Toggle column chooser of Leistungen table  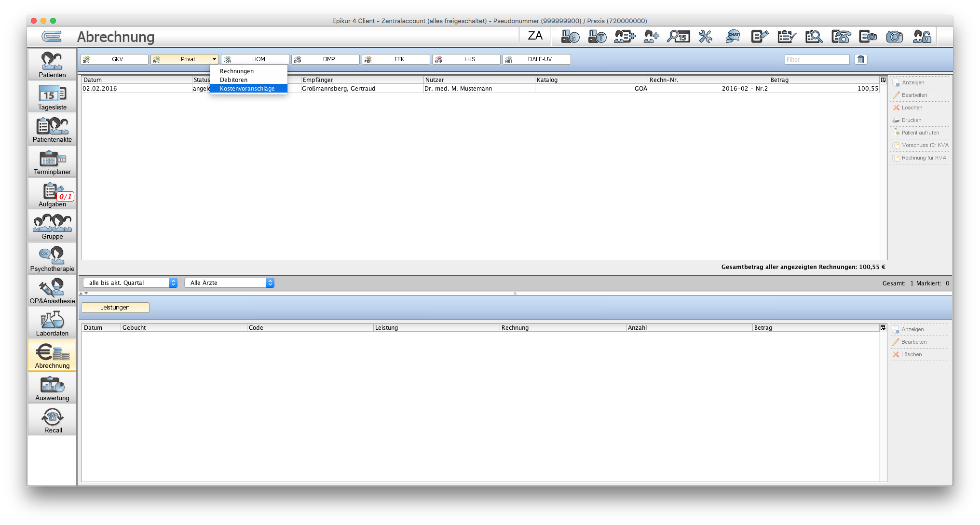tap(883, 328)
